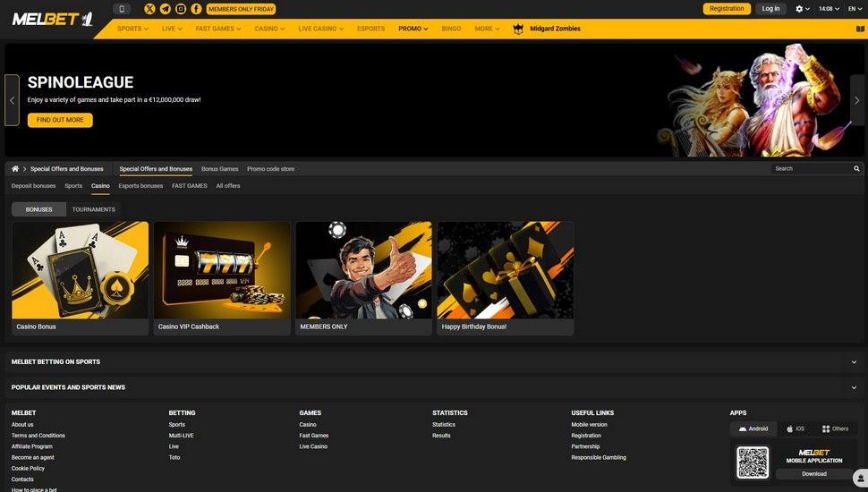Click the MELBET logo

point(52,20)
